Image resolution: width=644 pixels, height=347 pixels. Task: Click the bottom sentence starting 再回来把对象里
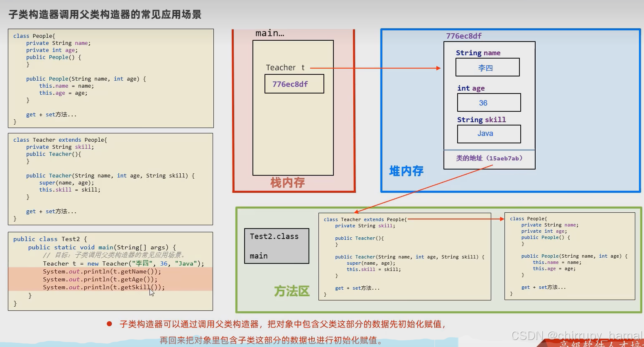click(x=271, y=340)
